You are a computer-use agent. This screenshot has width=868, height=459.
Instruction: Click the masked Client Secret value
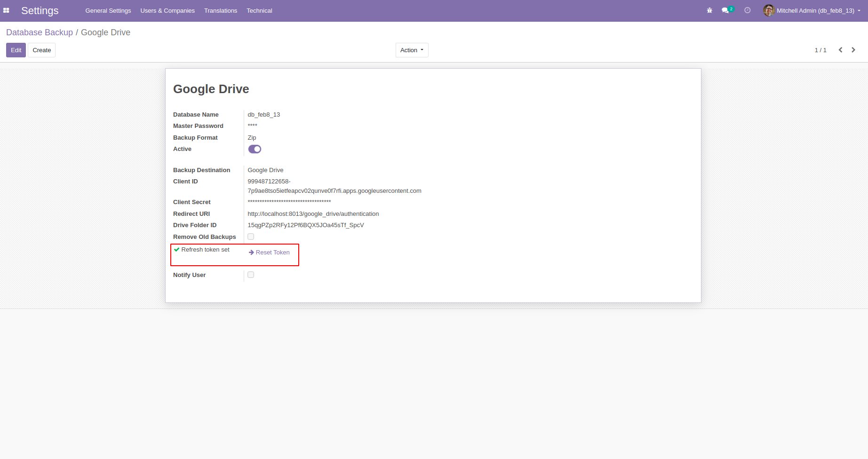(289, 202)
